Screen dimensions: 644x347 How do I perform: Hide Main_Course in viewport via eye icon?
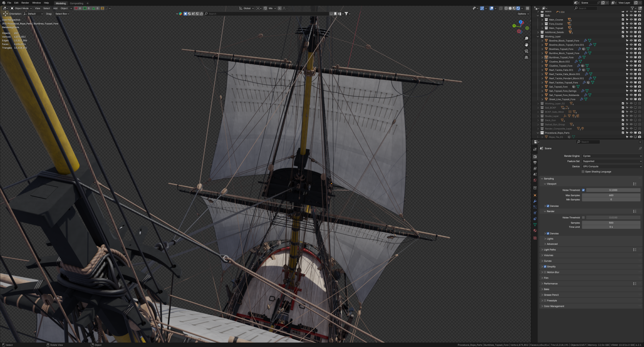631,20
